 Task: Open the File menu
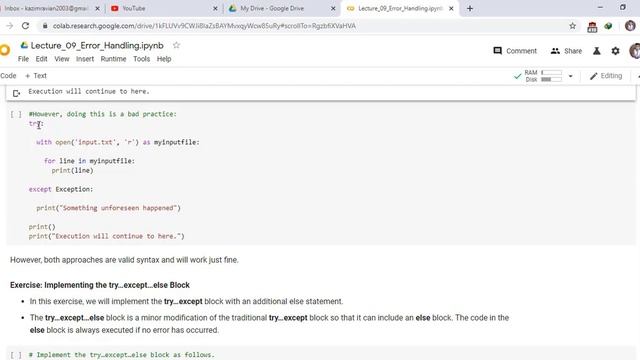(x=23, y=59)
